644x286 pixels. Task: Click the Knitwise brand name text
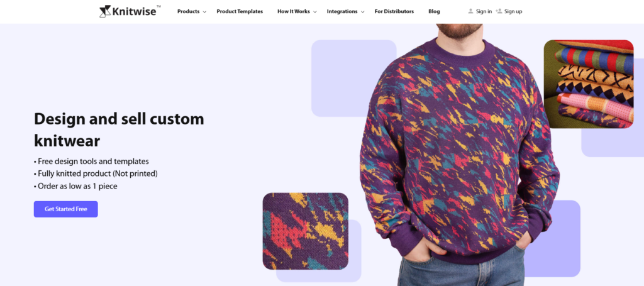point(135,11)
